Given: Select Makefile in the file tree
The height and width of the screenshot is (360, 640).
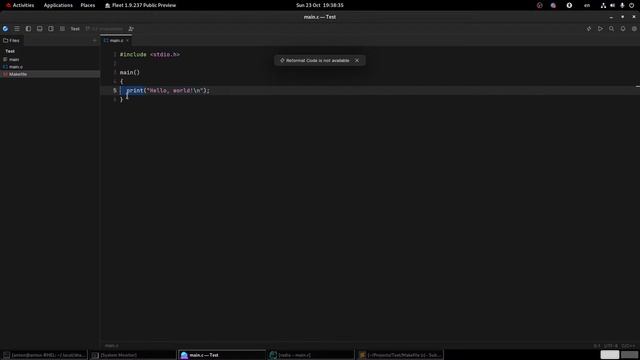Looking at the screenshot, I should [50, 74].
